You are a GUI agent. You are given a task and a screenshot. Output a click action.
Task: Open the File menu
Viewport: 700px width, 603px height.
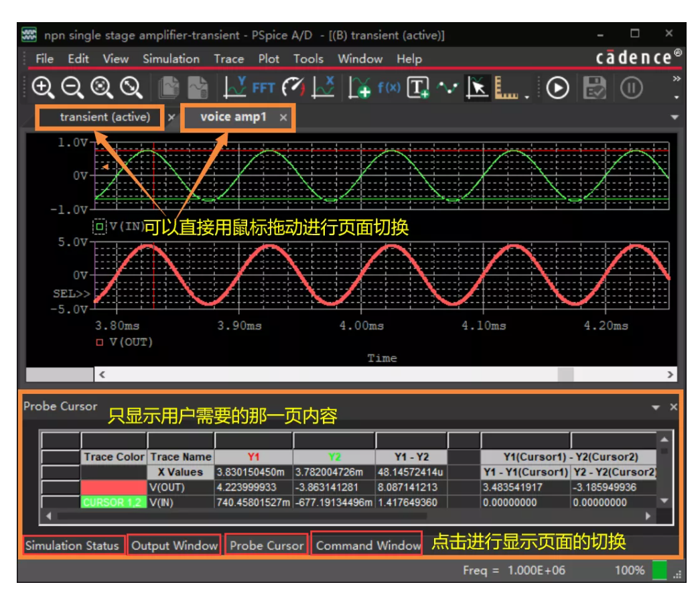click(x=45, y=59)
